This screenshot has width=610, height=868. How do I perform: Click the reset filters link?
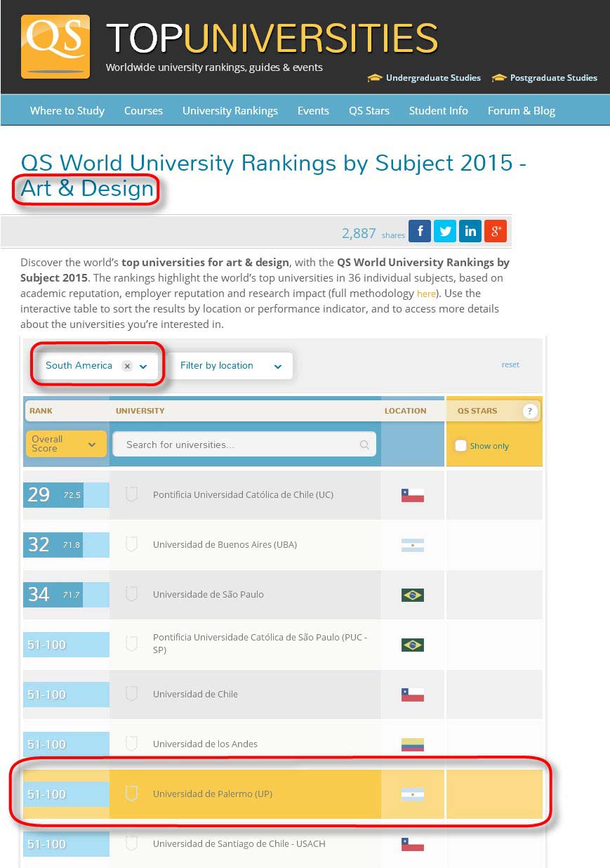point(510,364)
